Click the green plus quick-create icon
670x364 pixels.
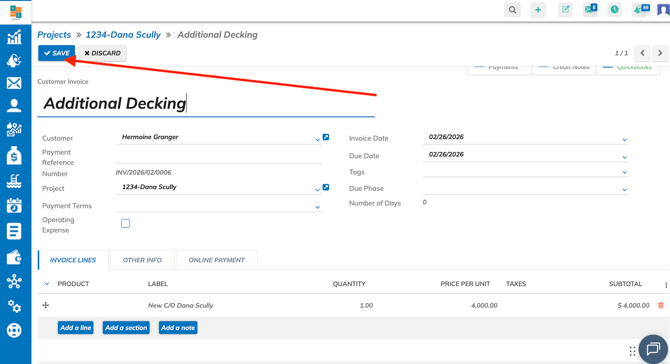click(x=538, y=10)
